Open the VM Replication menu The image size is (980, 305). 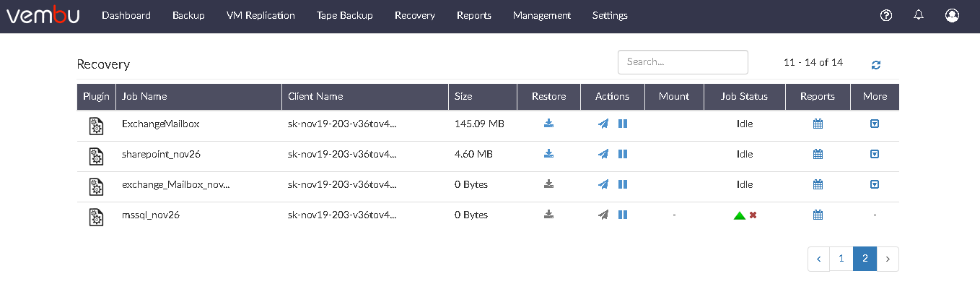tap(261, 15)
